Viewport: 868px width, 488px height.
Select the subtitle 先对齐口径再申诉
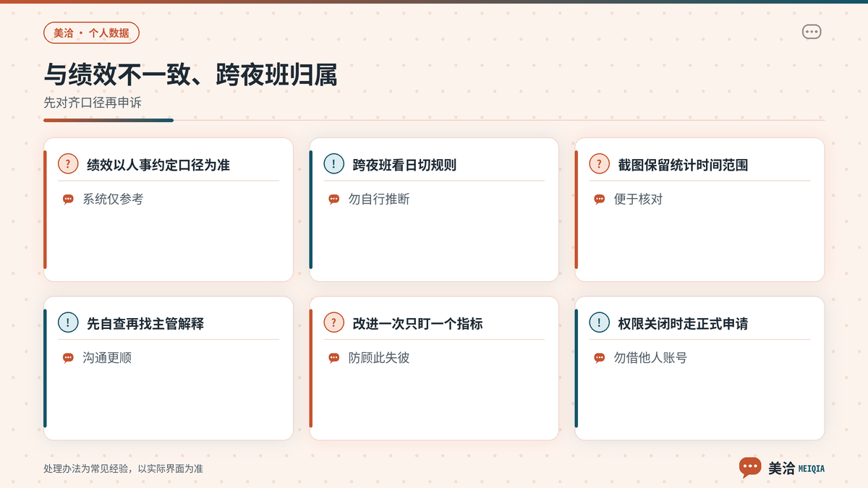pyautogui.click(x=93, y=103)
